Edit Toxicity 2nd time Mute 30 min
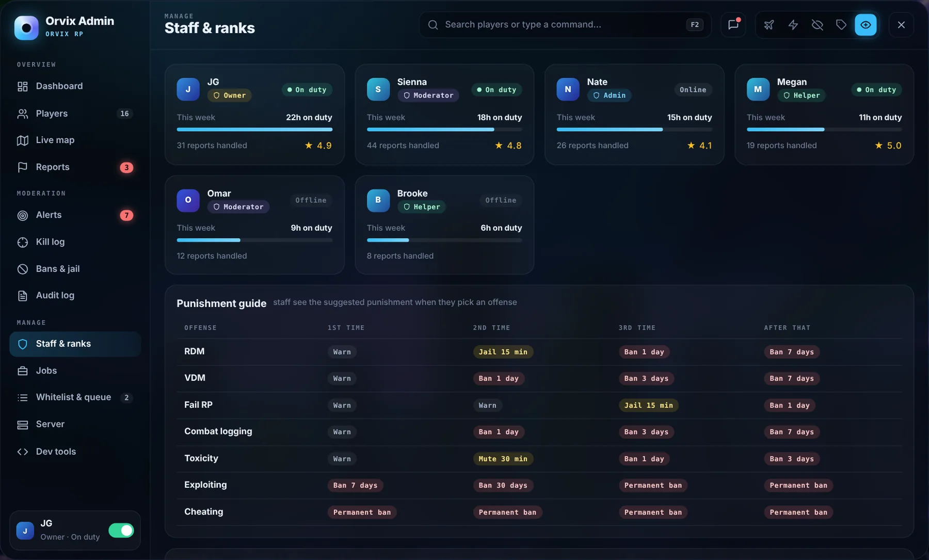Screen dimensions: 929x560 [503, 459]
